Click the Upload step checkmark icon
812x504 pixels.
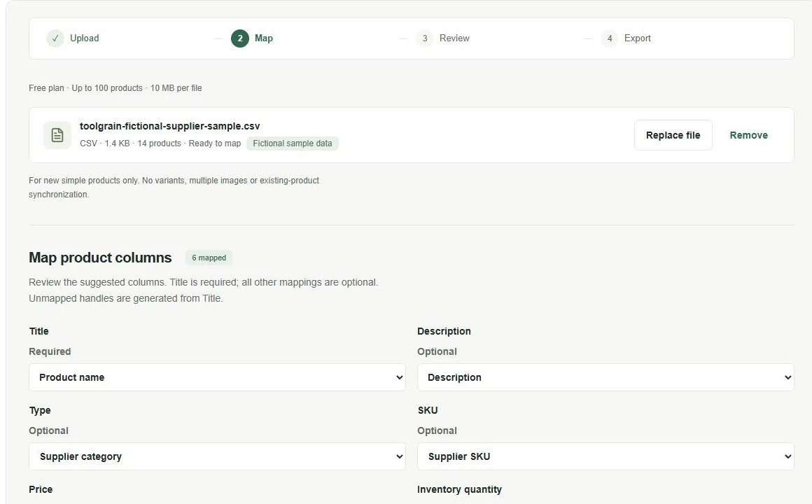pyautogui.click(x=55, y=38)
